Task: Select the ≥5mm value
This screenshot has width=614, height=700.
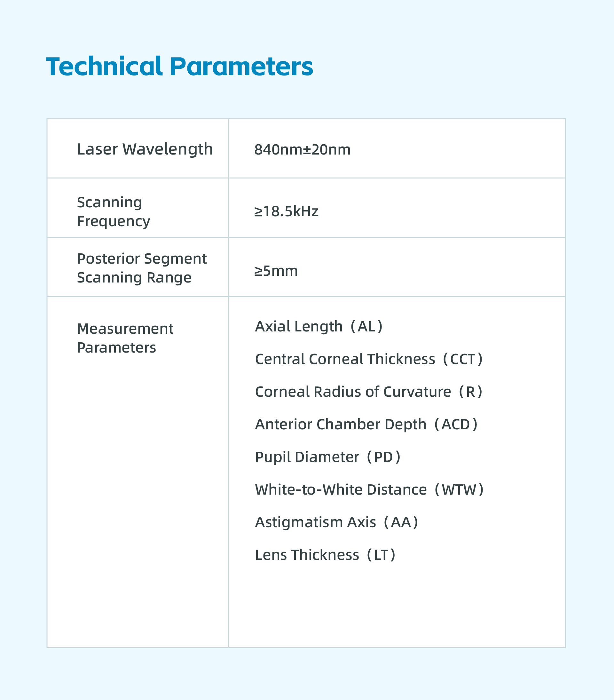Action: click(x=276, y=271)
